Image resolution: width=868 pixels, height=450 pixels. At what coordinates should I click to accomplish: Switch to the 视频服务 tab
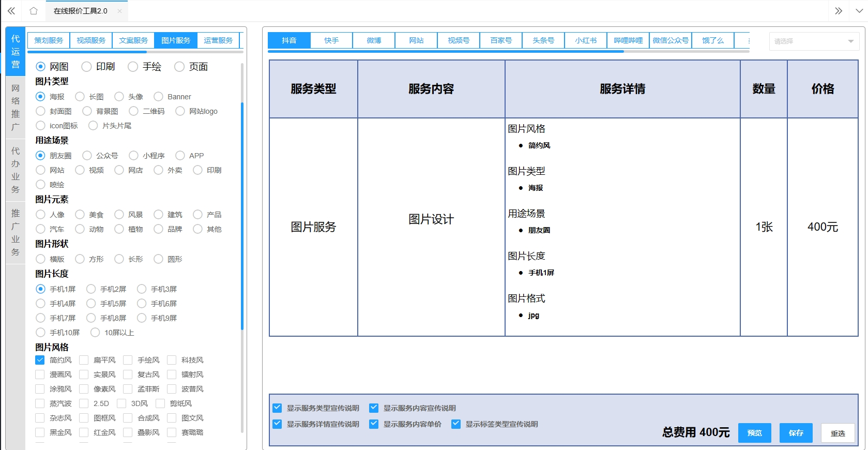click(x=91, y=40)
